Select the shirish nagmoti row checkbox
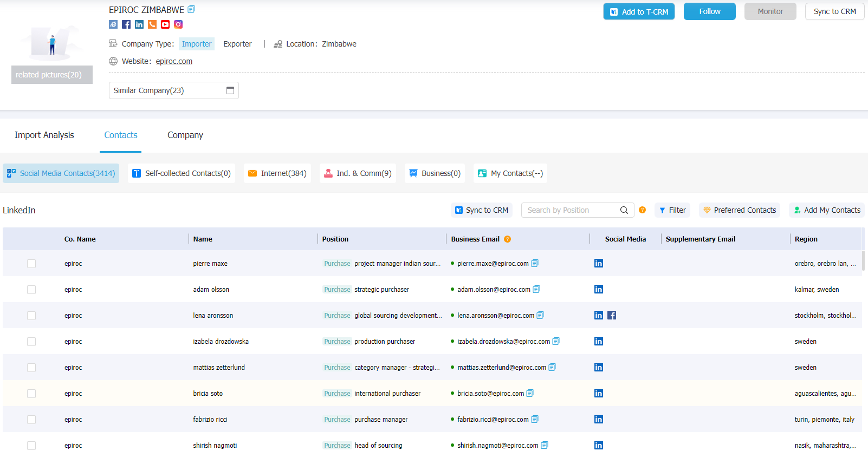This screenshot has height=457, width=868. (x=31, y=446)
